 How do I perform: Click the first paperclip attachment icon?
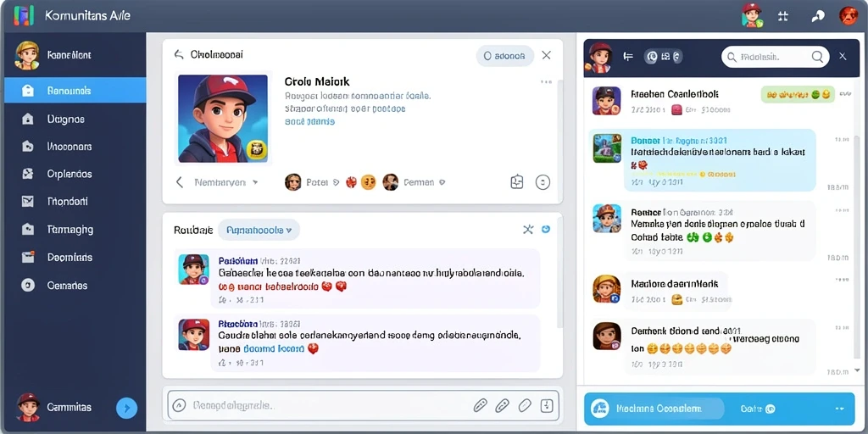pos(480,405)
